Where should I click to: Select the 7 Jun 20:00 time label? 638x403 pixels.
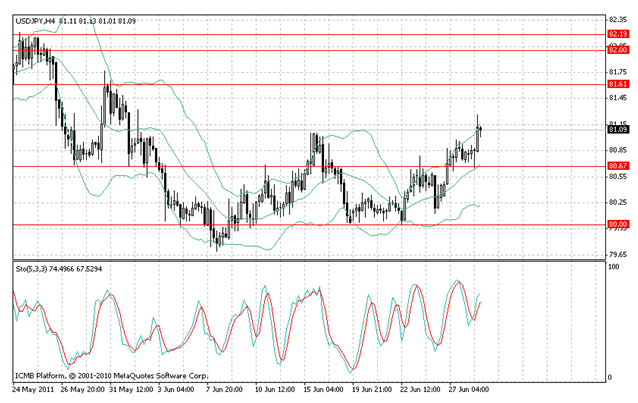pyautogui.click(x=225, y=388)
